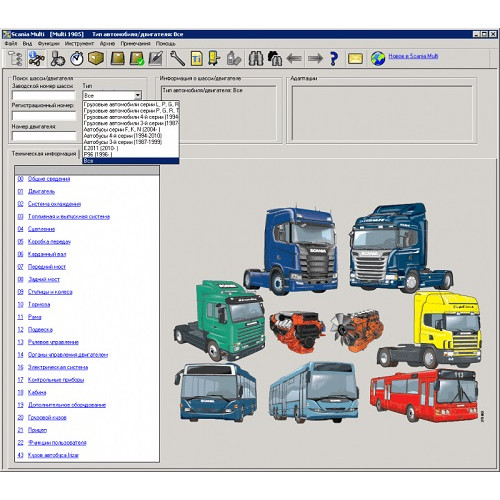500x500 pixels.
Task: Choose Автобусы серии F, K, N (2004-)
Action: coord(131,129)
